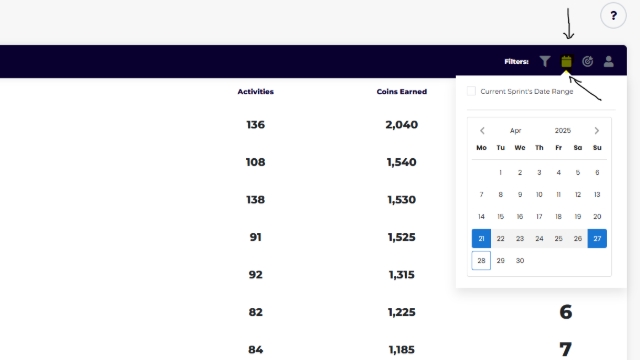Click the 2,040 coins value
This screenshot has height=360, width=640.
[402, 124]
